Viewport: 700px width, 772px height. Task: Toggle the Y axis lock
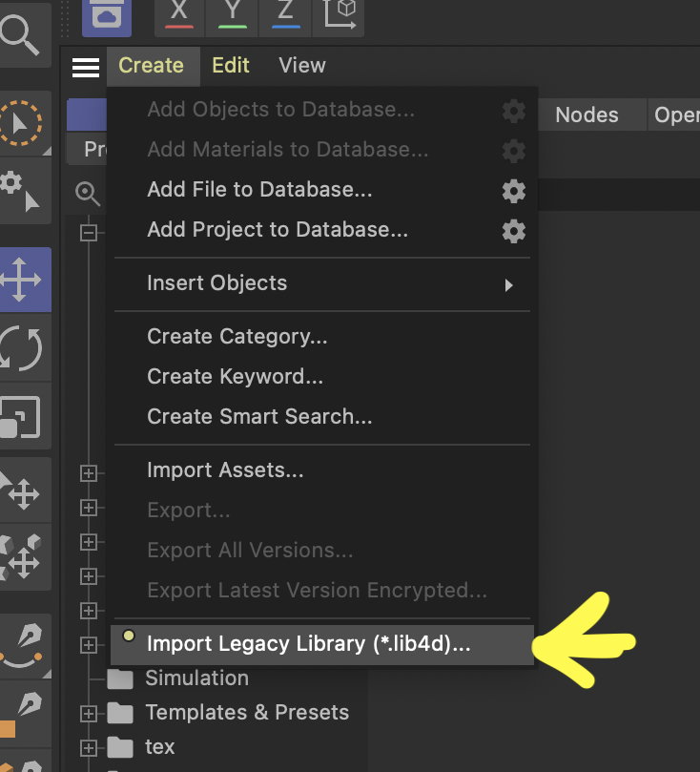pos(233,11)
